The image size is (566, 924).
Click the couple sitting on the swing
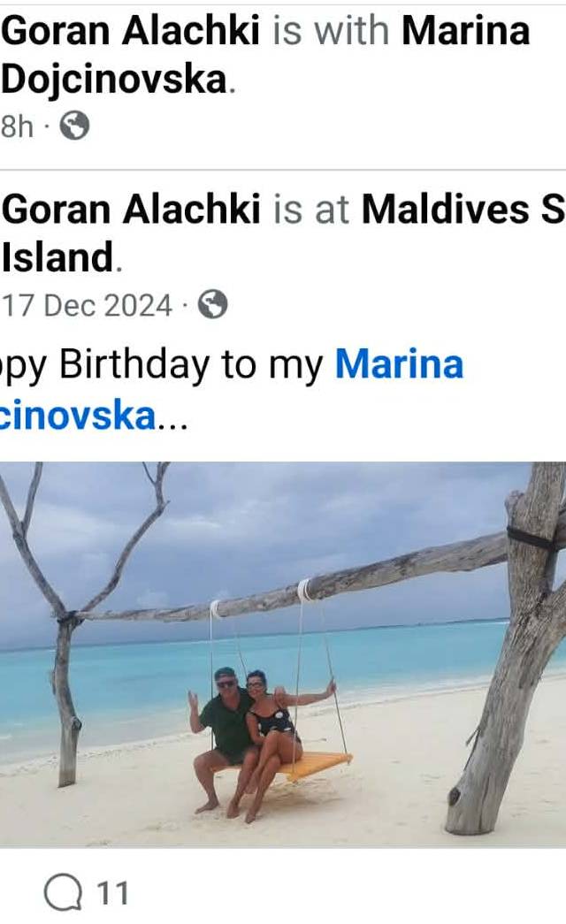(x=259, y=744)
